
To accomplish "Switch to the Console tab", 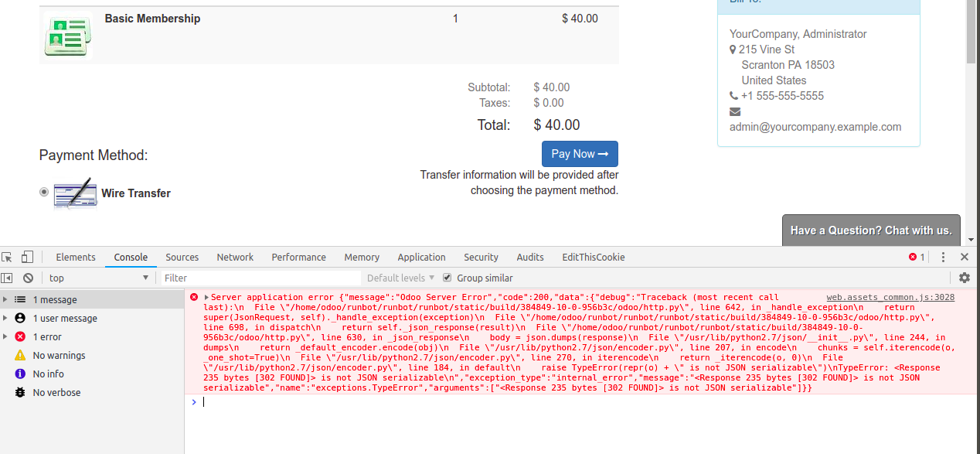I will pyautogui.click(x=131, y=257).
